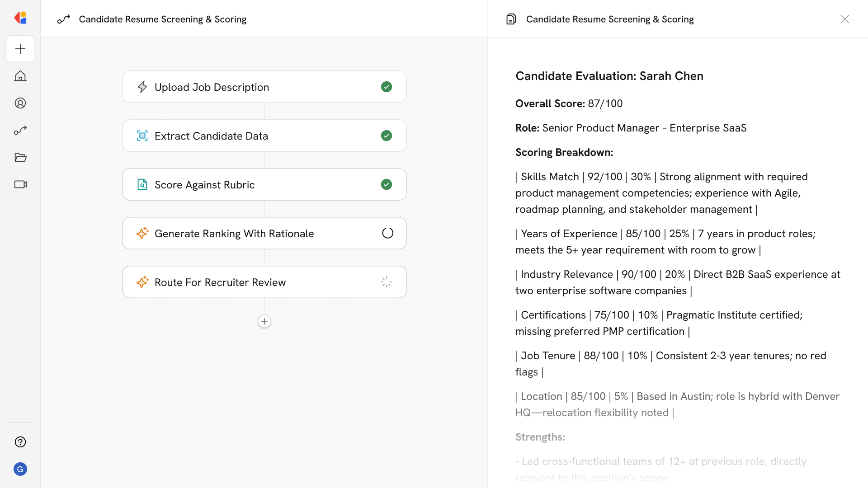
Task: Toggle the checkmark on Upload Job Description
Action: click(387, 87)
